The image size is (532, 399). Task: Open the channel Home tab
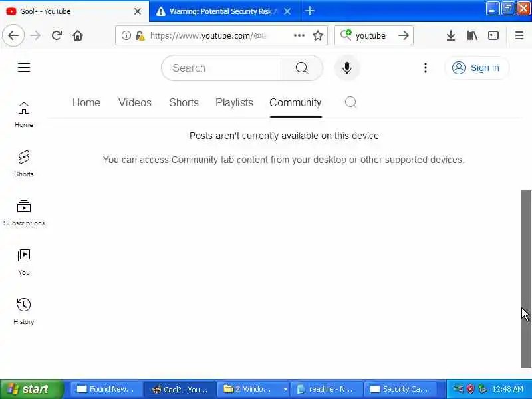pyautogui.click(x=86, y=102)
